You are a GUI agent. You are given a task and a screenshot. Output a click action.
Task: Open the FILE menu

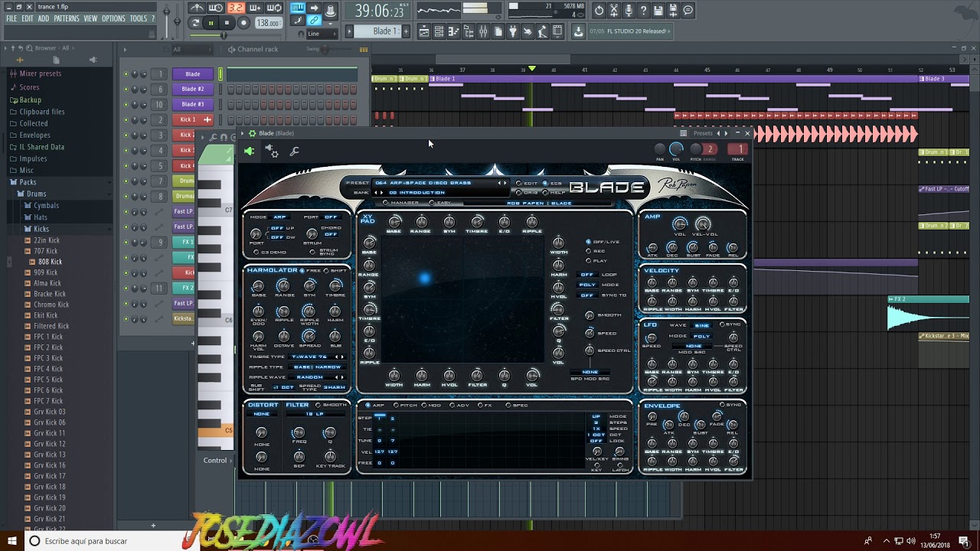[11, 18]
